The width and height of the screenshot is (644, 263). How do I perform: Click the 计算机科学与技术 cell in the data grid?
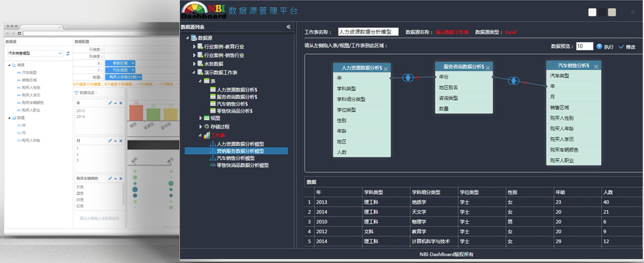(434, 241)
